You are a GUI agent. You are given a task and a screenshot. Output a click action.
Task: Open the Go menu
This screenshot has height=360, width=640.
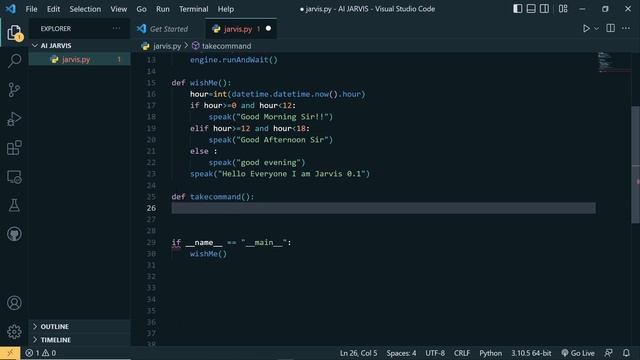click(141, 9)
